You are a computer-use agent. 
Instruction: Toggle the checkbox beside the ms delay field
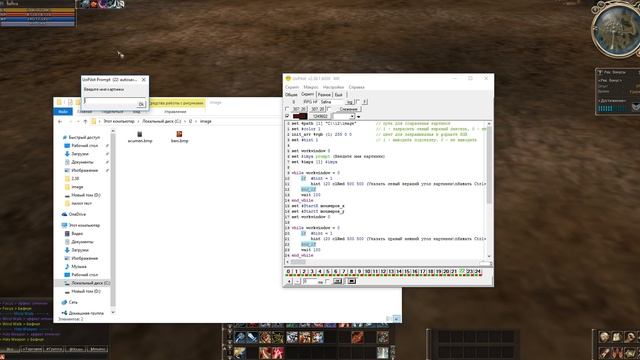click(328, 281)
